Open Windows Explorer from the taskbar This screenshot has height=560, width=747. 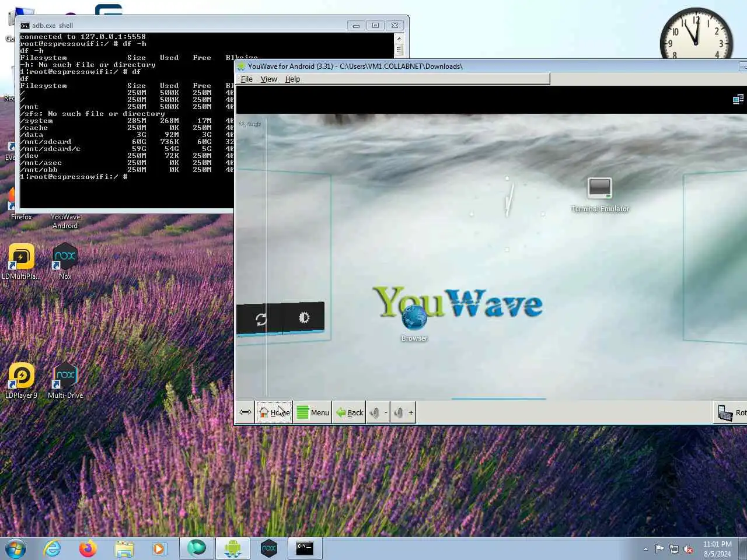click(x=124, y=548)
